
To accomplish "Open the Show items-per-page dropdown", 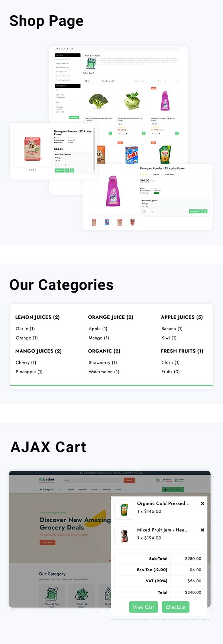I will (170, 81).
